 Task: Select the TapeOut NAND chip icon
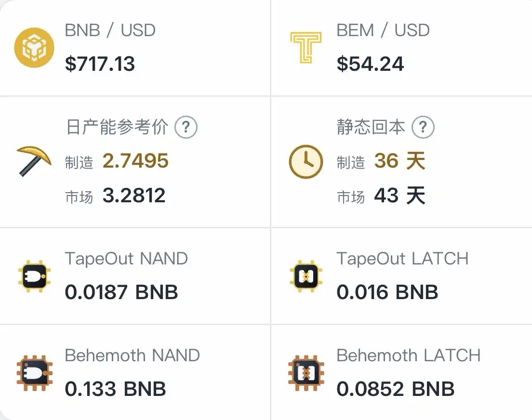[x=34, y=276]
